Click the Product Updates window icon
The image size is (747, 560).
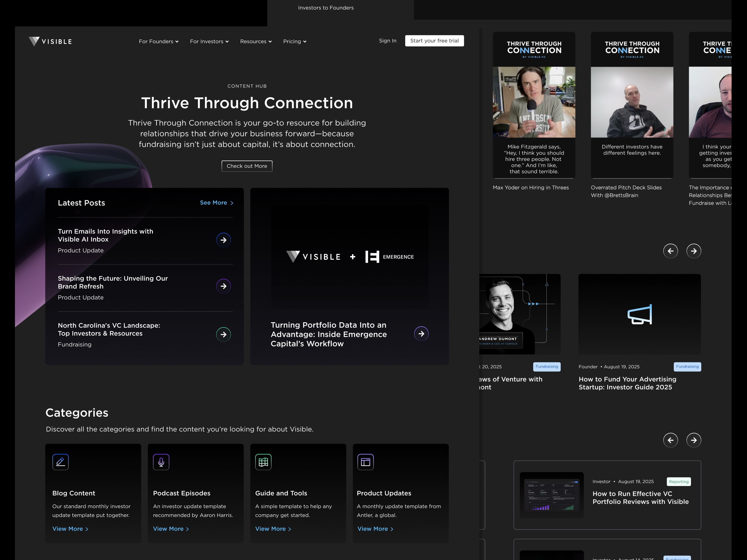365,462
